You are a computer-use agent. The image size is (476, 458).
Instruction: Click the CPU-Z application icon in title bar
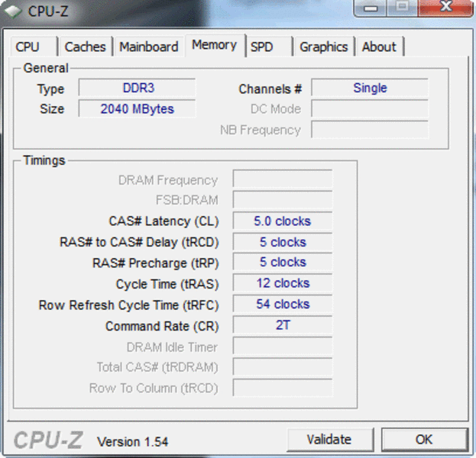point(13,11)
